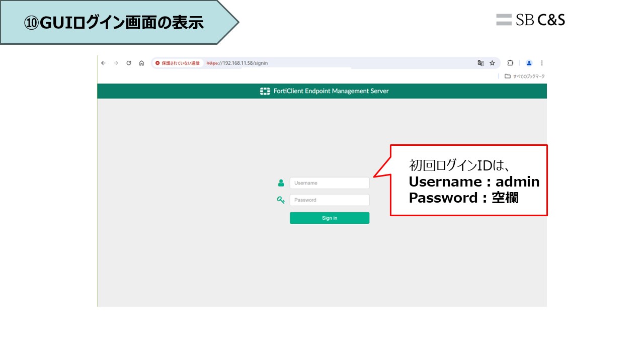This screenshot has height=362, width=644.
Task: Click the not-secure connection warning badge
Action: (x=177, y=63)
